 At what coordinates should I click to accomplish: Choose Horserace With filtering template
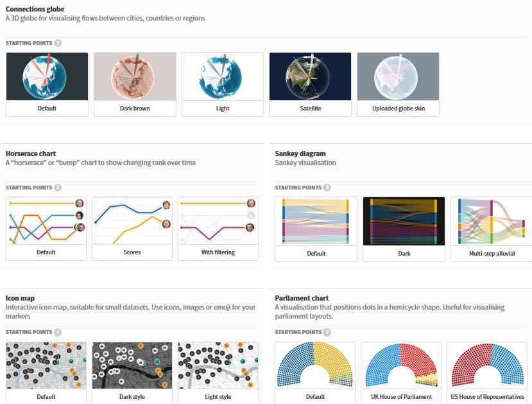pos(218,228)
